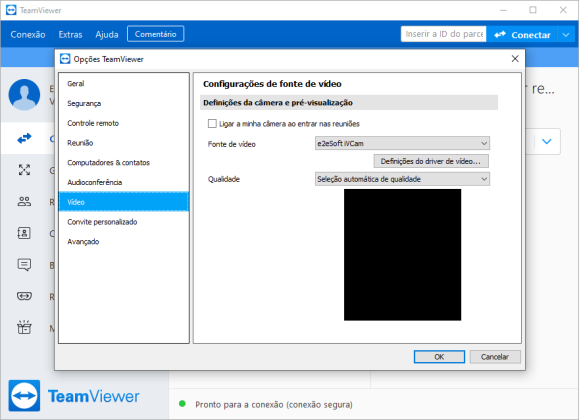The width and height of the screenshot is (579, 420).
Task: Click the TeamViewer logo at bottom left
Action: pos(24,396)
